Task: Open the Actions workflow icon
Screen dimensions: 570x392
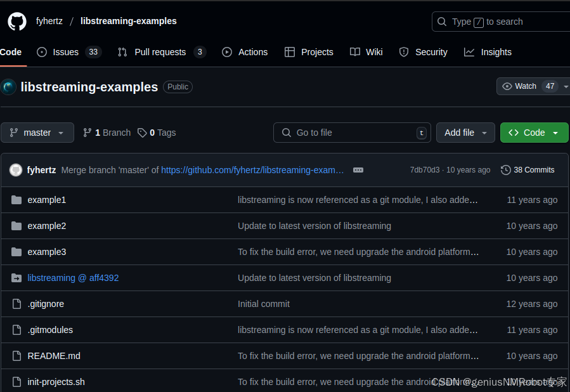Action: coord(227,52)
